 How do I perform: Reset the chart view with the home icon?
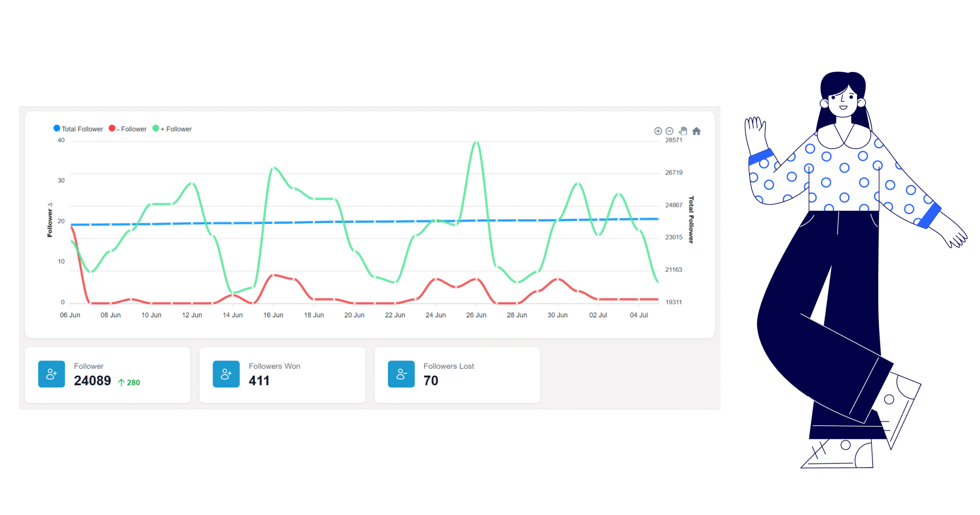(x=697, y=131)
